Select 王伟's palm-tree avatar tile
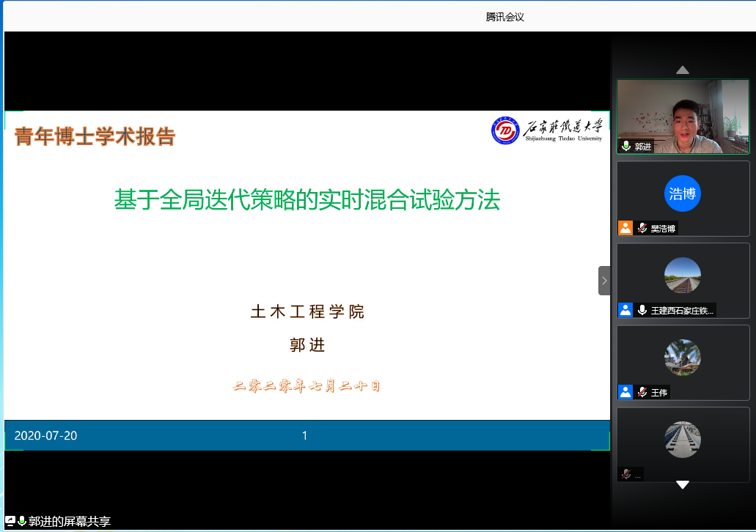Viewport: 756px width, 532px height. [x=683, y=358]
